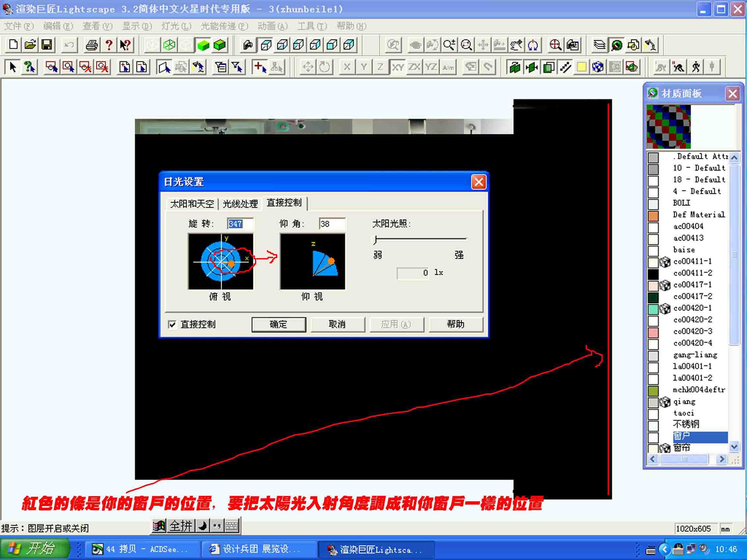Close the 日光设置 dialog

click(479, 182)
